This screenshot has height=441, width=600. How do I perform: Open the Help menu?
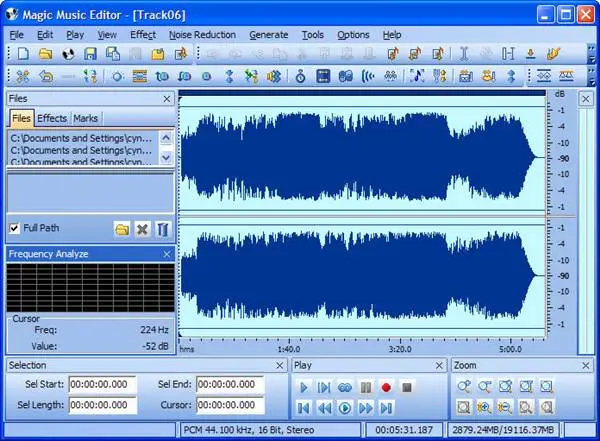pyautogui.click(x=392, y=35)
